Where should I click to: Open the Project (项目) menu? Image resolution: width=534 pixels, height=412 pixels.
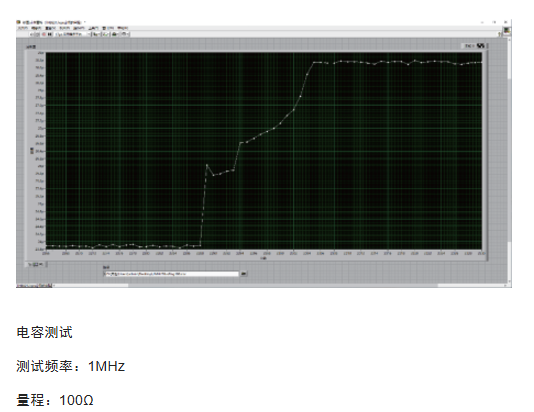65,28
